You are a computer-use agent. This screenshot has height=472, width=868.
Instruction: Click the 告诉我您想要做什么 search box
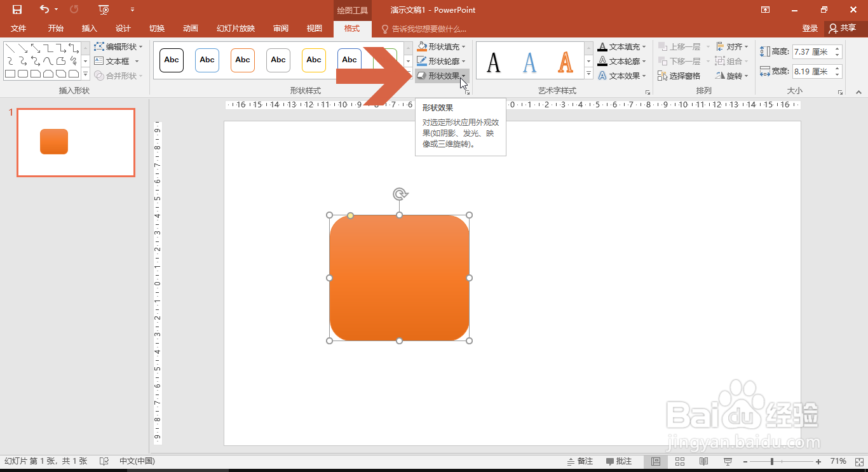click(x=424, y=29)
